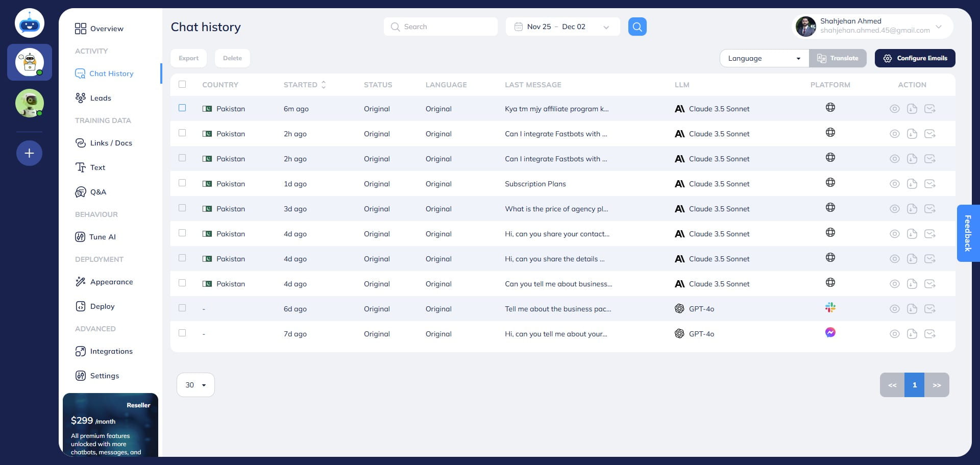Select the Leads sidebar item
The height and width of the screenshot is (465, 980).
tap(101, 97)
